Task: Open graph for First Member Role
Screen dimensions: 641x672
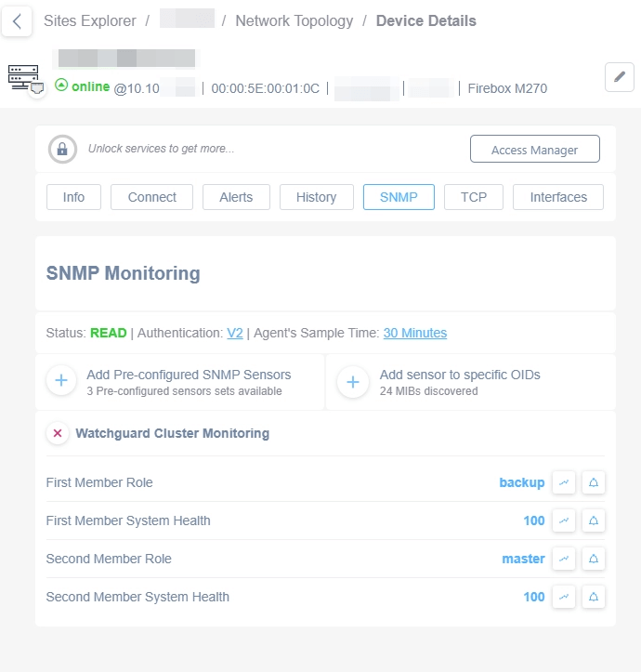Action: (x=563, y=482)
